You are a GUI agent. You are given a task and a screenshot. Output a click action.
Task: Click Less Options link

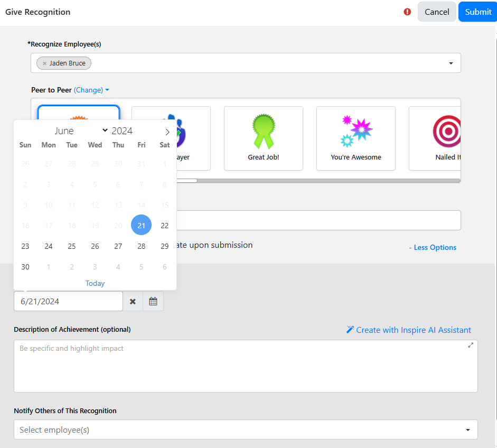(x=433, y=247)
